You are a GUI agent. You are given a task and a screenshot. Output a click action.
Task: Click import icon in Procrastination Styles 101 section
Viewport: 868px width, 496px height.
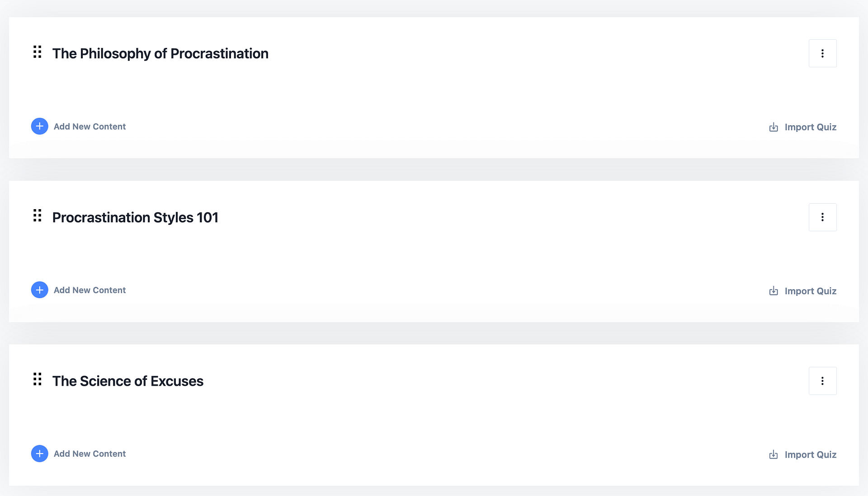click(774, 291)
